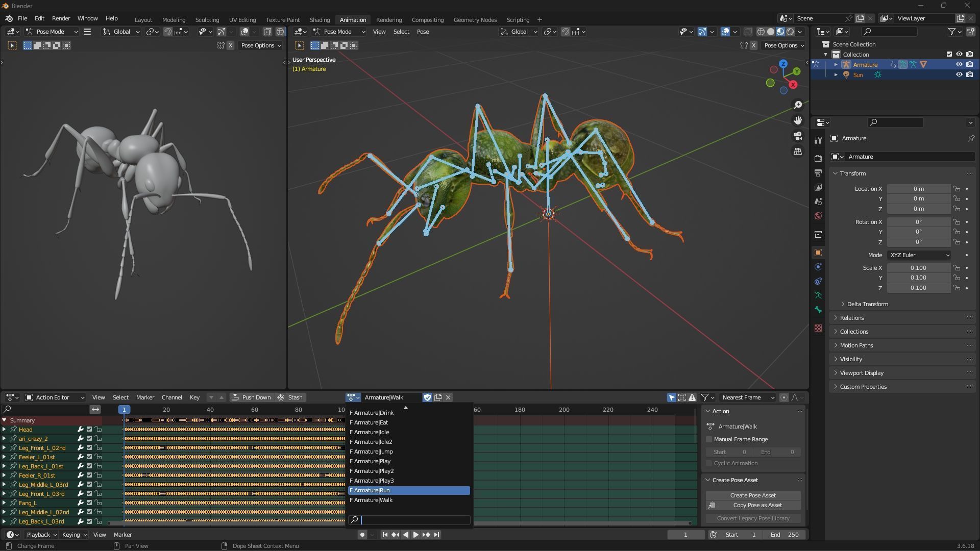Toggle mute checkbox for the Head channel

(x=89, y=430)
